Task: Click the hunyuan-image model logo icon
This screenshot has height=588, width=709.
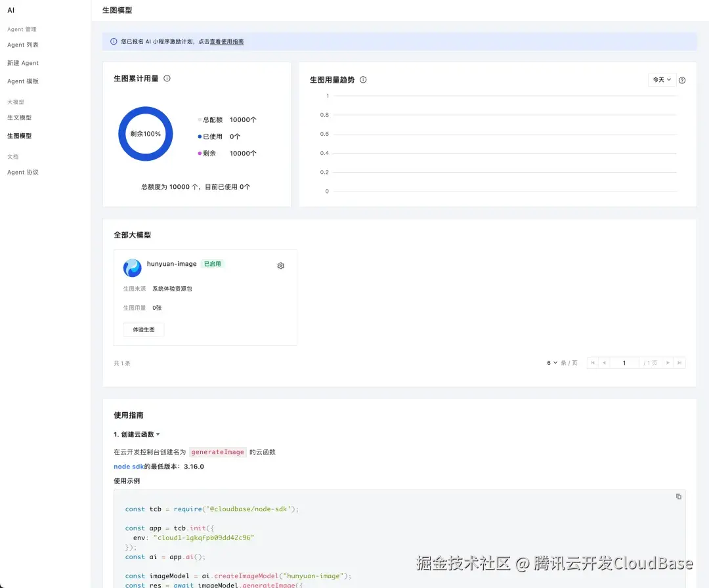Action: pyautogui.click(x=132, y=267)
